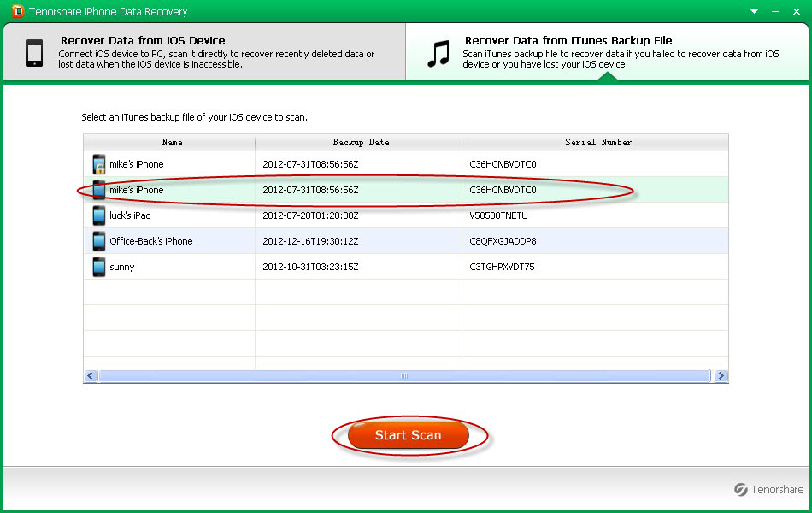Click the scrollbar's left arrow

pyautogui.click(x=90, y=376)
